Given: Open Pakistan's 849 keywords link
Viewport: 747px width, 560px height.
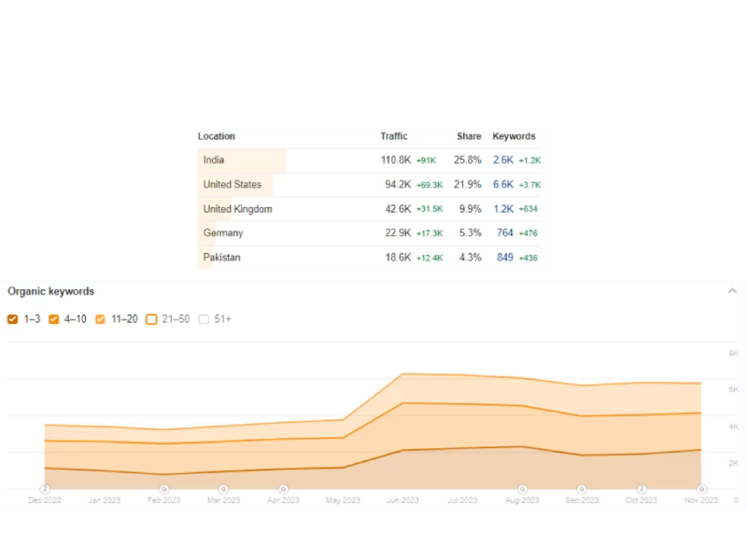Looking at the screenshot, I should pos(504,258).
